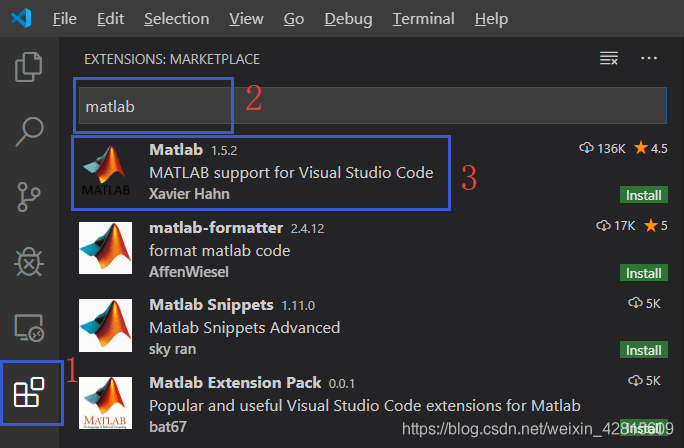
Task: Install the Matlab extension by Xavier Hahn
Action: point(644,195)
